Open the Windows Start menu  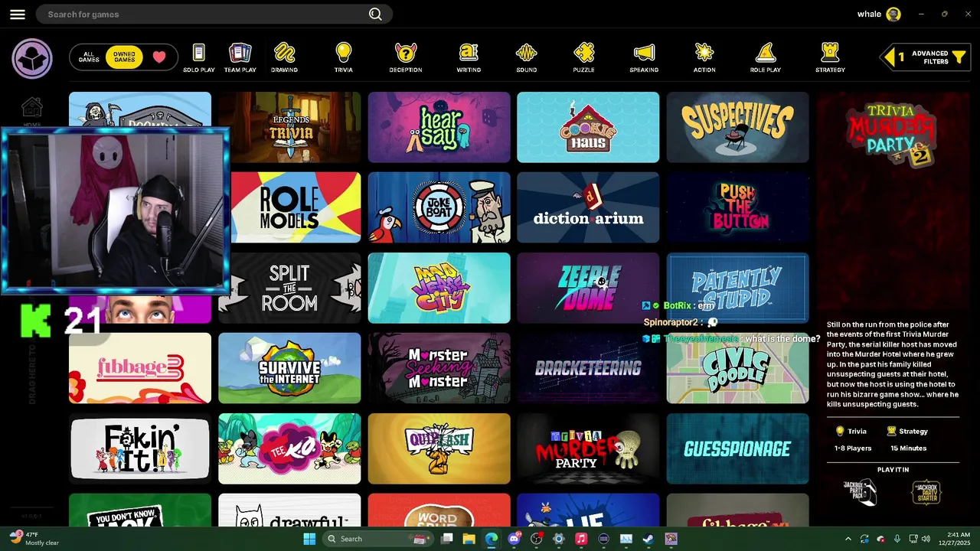pyautogui.click(x=309, y=539)
